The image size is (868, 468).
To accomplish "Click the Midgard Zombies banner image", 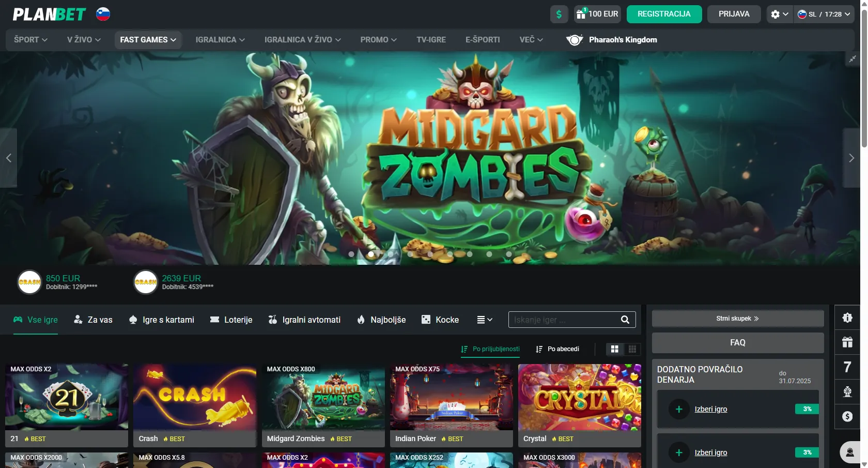I will coord(430,158).
